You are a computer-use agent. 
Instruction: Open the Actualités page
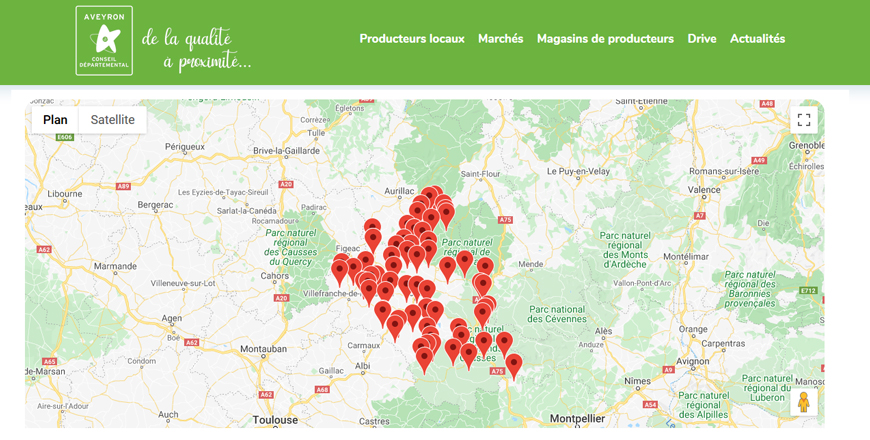click(x=757, y=39)
